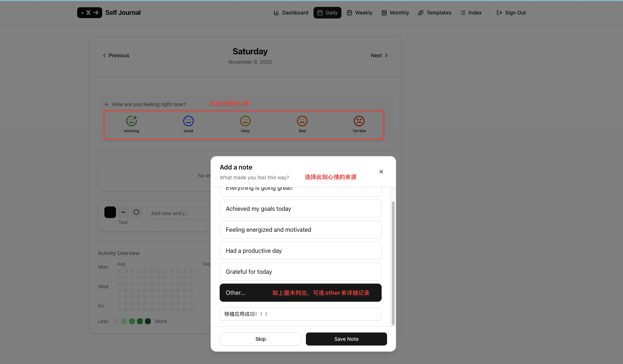Viewport: 623px width, 364px height.
Task: Close the Add a note dialog
Action: pos(381,172)
